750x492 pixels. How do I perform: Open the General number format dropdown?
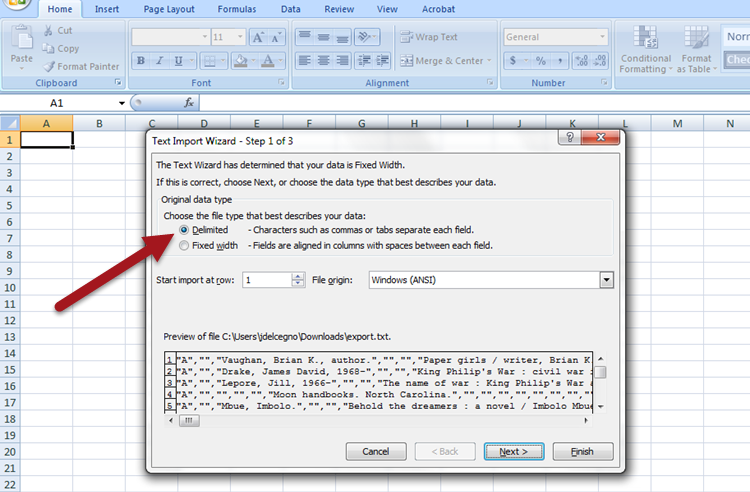(x=602, y=37)
